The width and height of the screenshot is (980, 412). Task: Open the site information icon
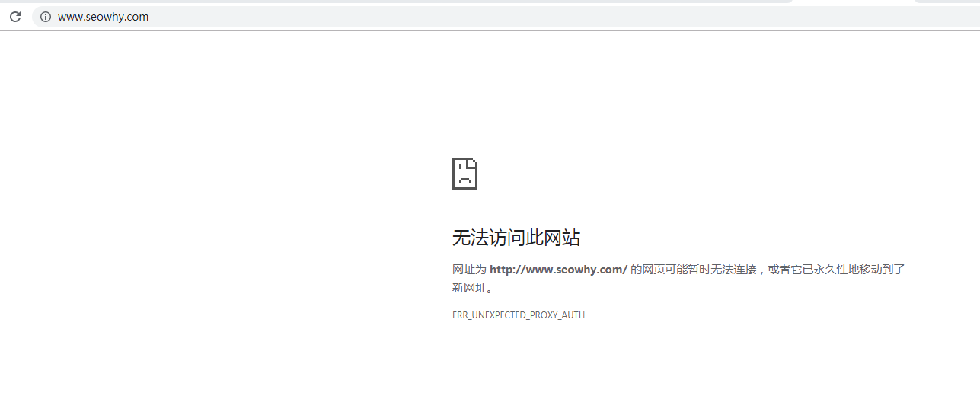tap(46, 17)
